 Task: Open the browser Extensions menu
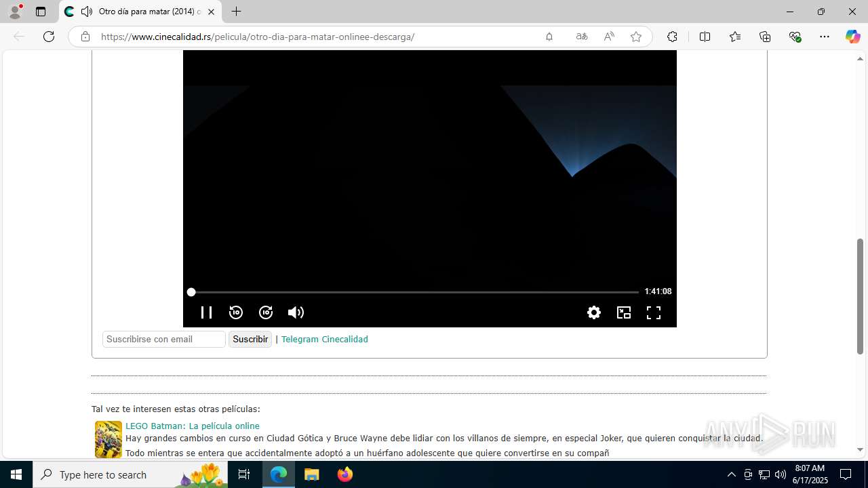[672, 37]
